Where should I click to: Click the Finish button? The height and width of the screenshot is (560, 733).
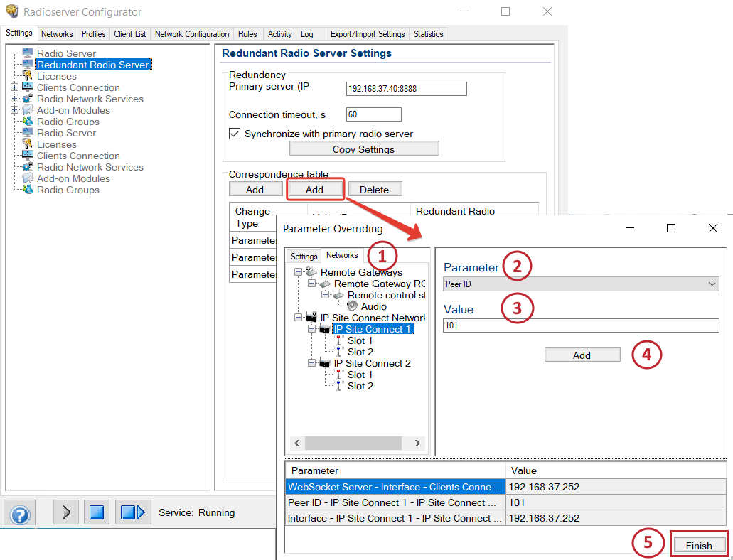699,545
